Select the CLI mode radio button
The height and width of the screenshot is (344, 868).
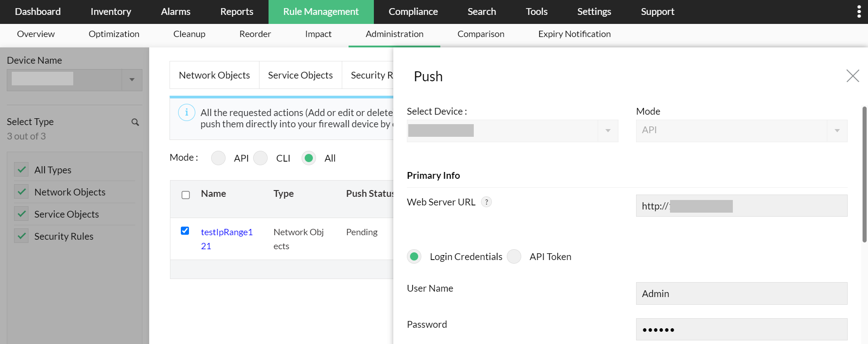click(260, 158)
